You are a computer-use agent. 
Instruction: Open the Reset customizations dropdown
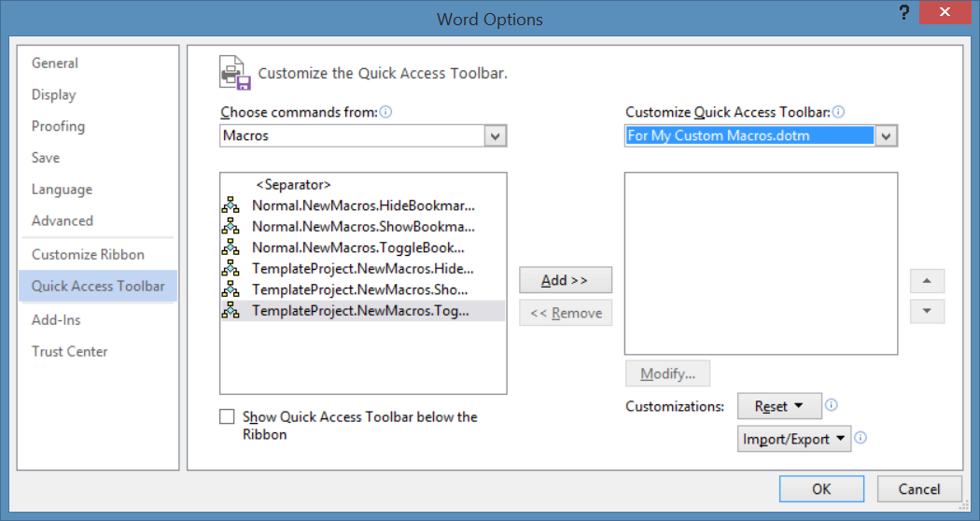(x=779, y=406)
